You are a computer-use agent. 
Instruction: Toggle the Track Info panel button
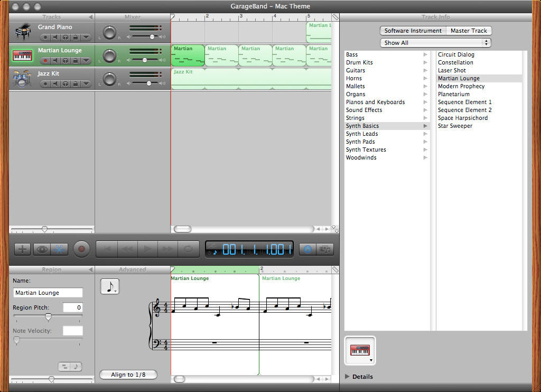tap(308, 249)
